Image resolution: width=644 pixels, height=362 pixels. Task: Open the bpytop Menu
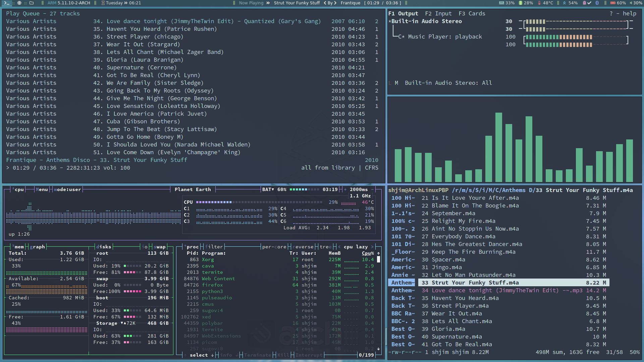coord(42,190)
